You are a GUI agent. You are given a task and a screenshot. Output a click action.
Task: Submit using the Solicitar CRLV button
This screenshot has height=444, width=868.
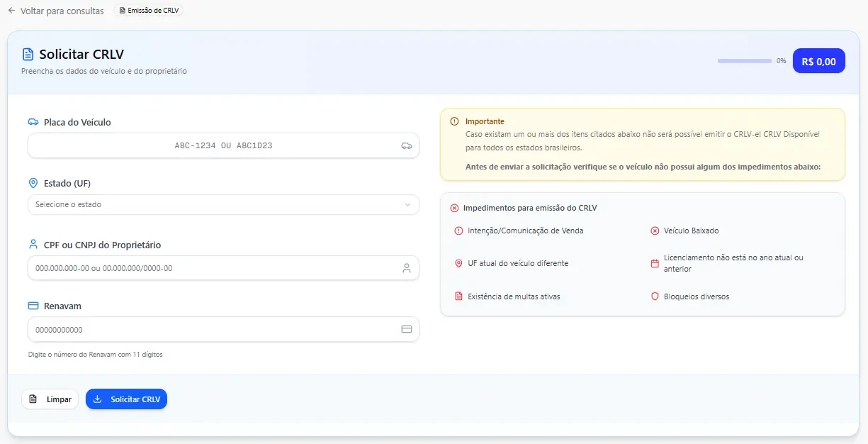126,399
